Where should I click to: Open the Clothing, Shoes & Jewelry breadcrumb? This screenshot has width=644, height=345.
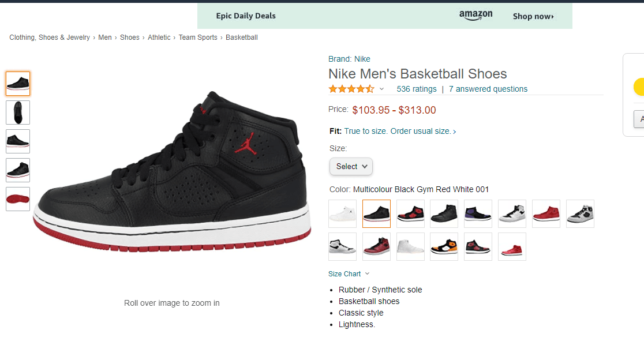point(49,37)
